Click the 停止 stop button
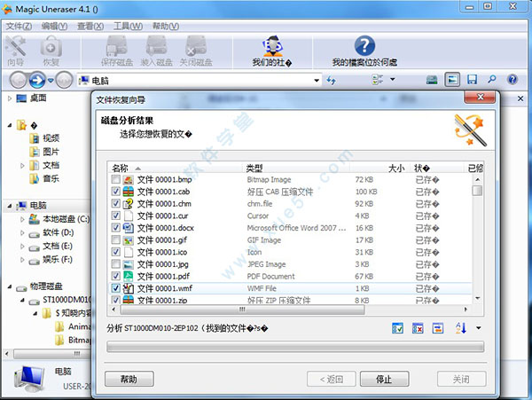 point(384,379)
